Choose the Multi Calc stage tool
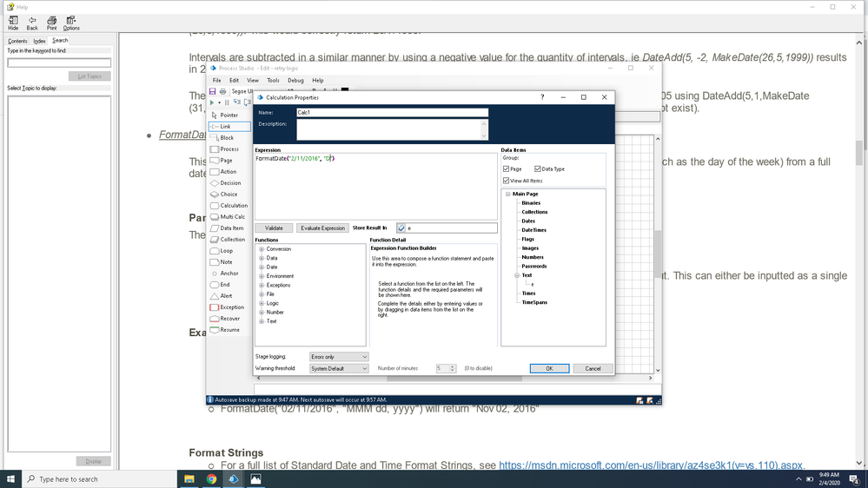Image resolution: width=868 pixels, height=488 pixels. pyautogui.click(x=232, y=217)
